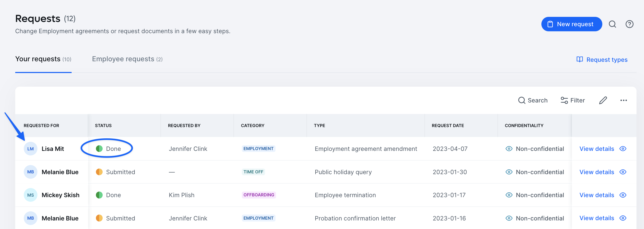View details for Lisa Mit request

(597, 149)
